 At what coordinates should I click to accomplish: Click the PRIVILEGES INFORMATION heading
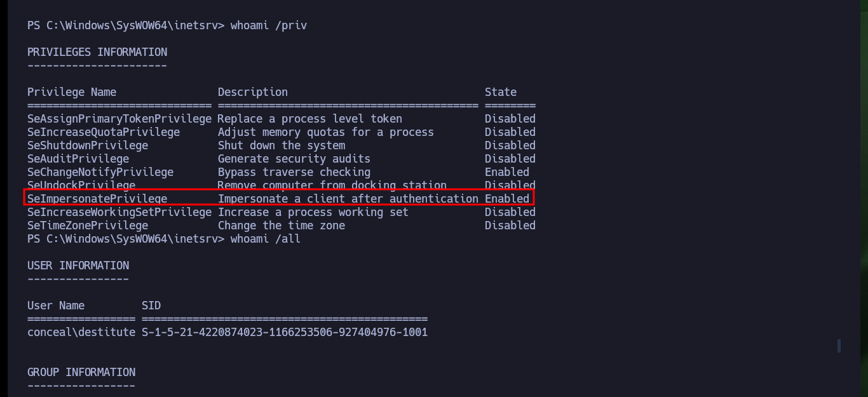click(x=97, y=52)
